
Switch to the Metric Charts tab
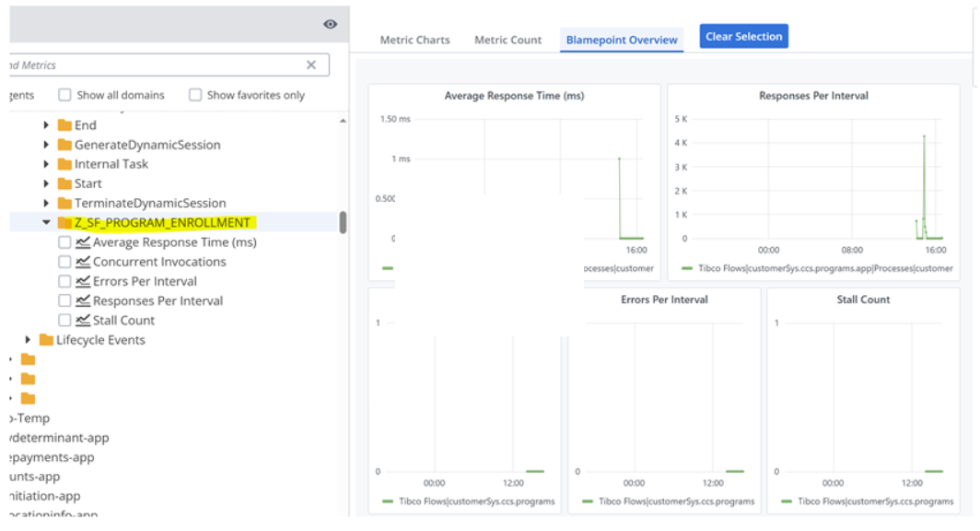414,40
